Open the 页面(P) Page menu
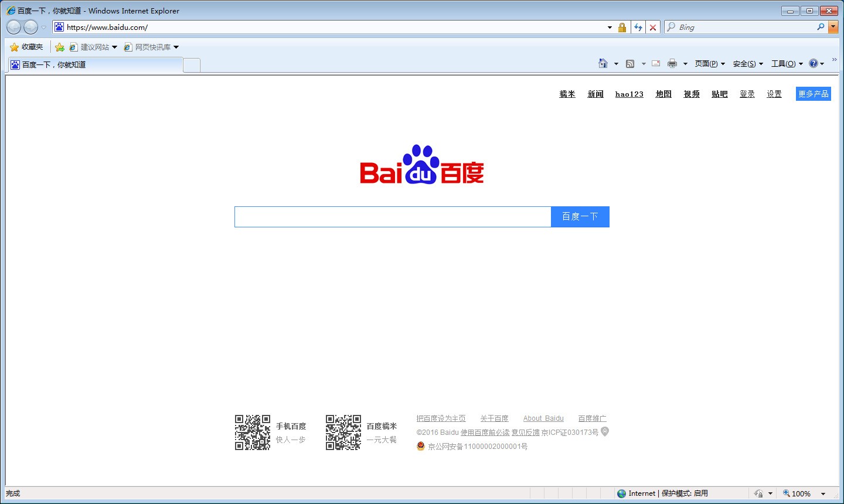Viewport: 844px width, 504px height. [710, 64]
